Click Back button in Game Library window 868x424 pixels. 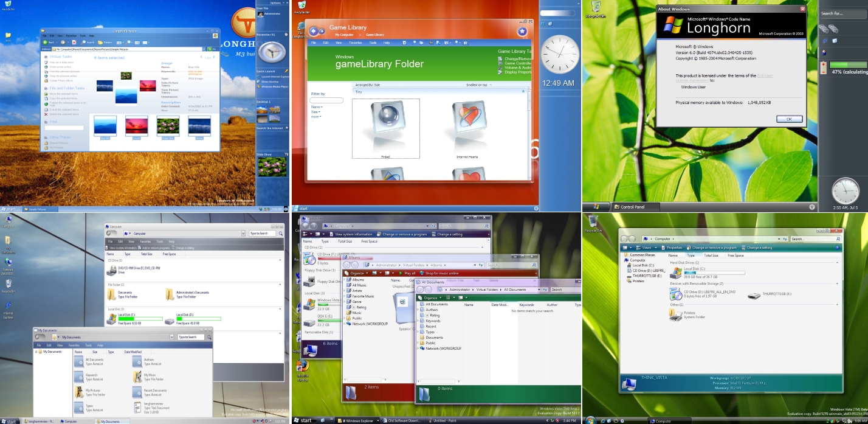(314, 31)
